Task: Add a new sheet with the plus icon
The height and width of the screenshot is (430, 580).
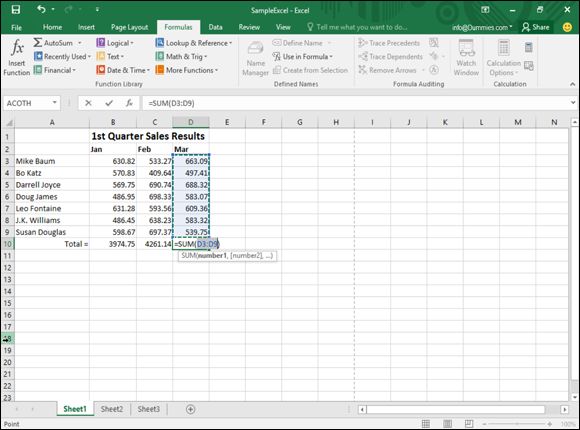Action: (190, 409)
